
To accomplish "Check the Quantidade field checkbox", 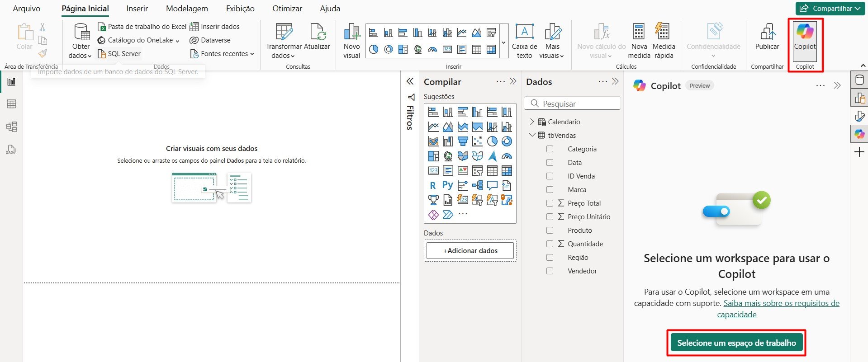I will tap(550, 244).
